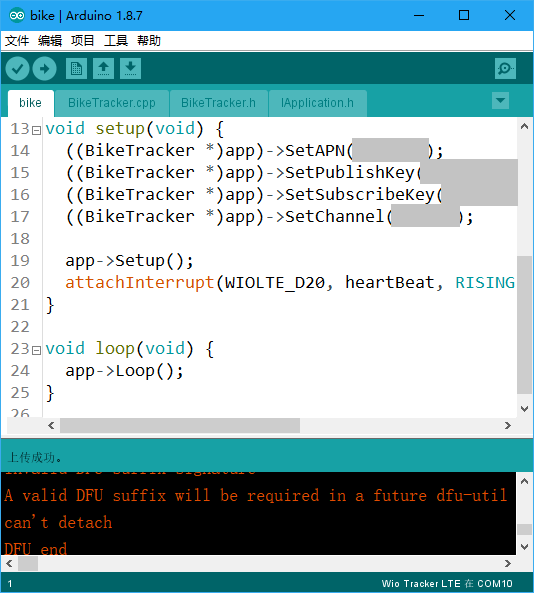Click WIOLTE_D20 on line 20
The height and width of the screenshot is (593, 534).
[275, 283]
